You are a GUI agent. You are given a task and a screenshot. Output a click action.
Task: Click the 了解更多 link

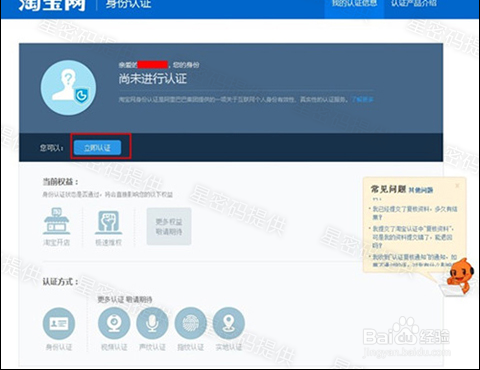[x=362, y=99]
